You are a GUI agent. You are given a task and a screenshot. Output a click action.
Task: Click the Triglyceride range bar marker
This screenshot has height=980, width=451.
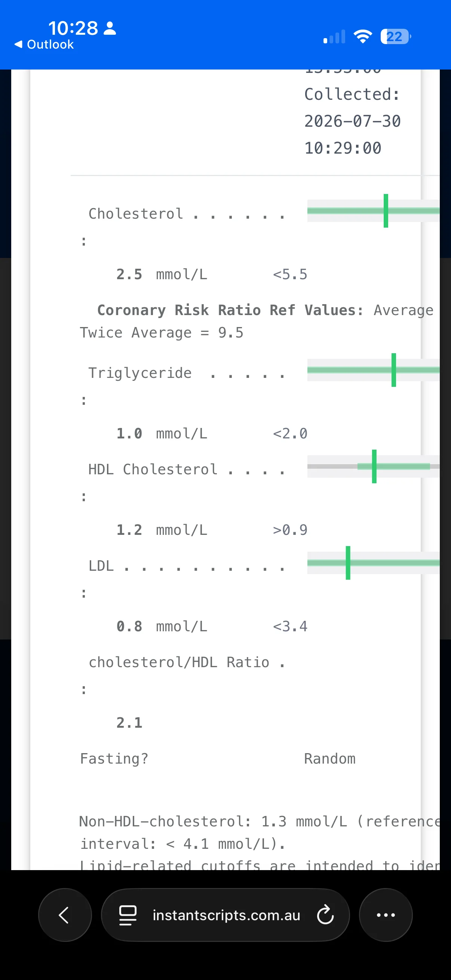[x=393, y=370]
